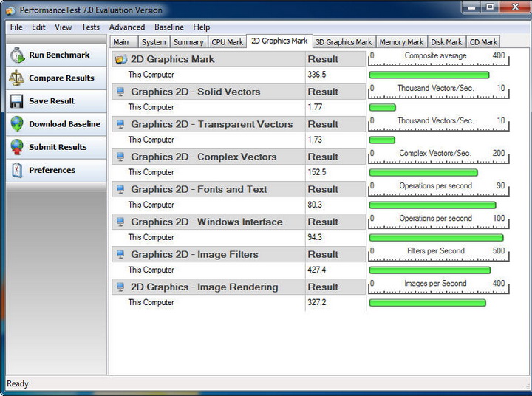Switch to the Summary tab

[x=188, y=42]
